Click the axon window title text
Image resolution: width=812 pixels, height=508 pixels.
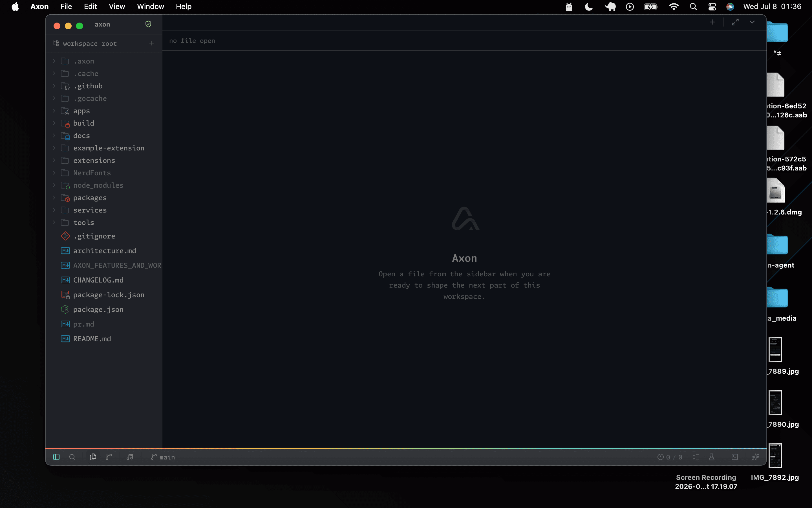(102, 25)
